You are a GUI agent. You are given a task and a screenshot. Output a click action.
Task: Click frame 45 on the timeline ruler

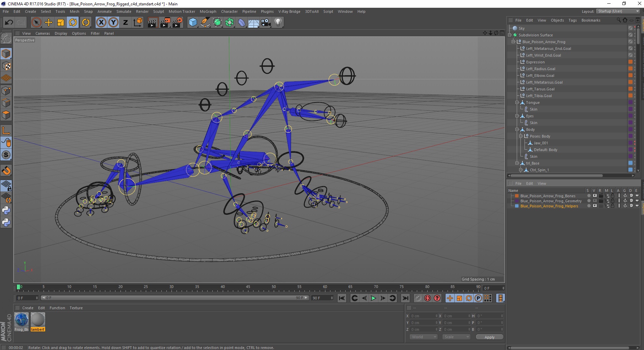pyautogui.click(x=248, y=287)
